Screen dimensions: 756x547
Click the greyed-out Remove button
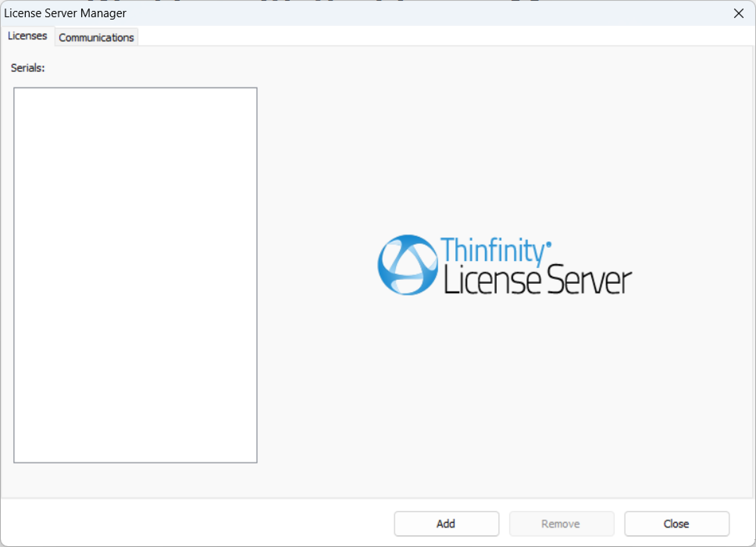[561, 524]
